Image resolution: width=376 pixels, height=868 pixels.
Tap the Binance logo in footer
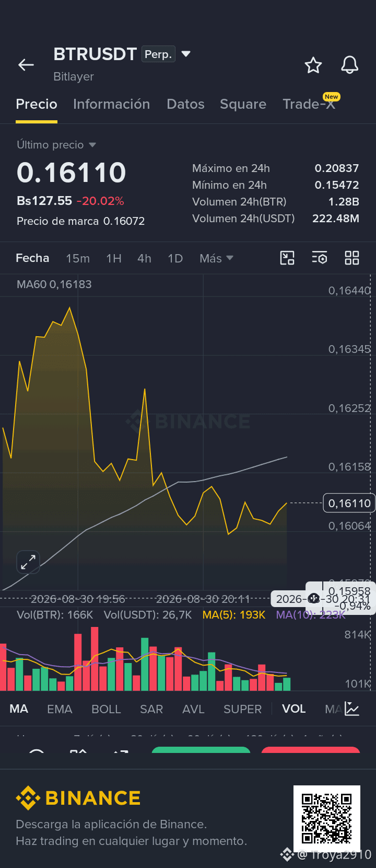[x=78, y=798]
